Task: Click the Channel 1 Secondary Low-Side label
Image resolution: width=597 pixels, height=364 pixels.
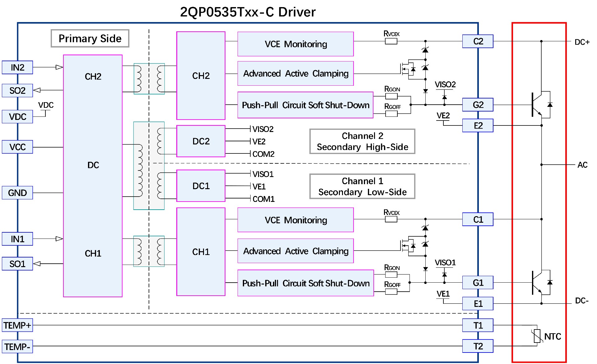Action: pos(362,186)
